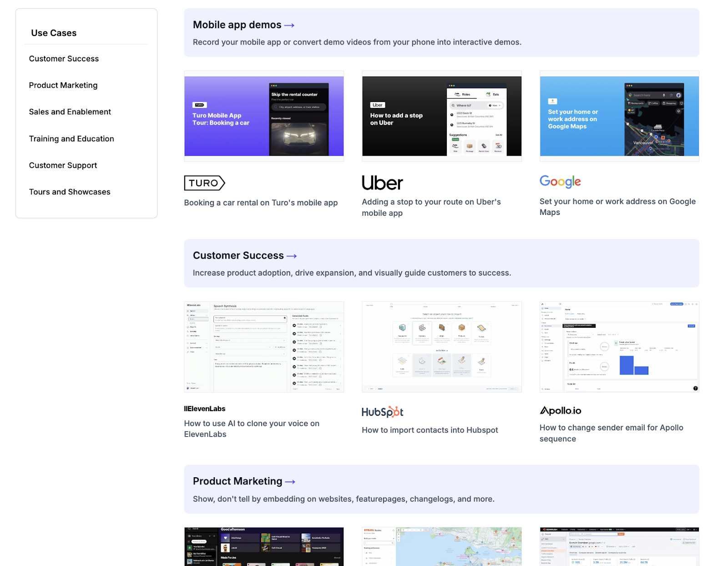Open 'Set your home or work address' link
This screenshot has height=566, width=728.
click(x=617, y=207)
